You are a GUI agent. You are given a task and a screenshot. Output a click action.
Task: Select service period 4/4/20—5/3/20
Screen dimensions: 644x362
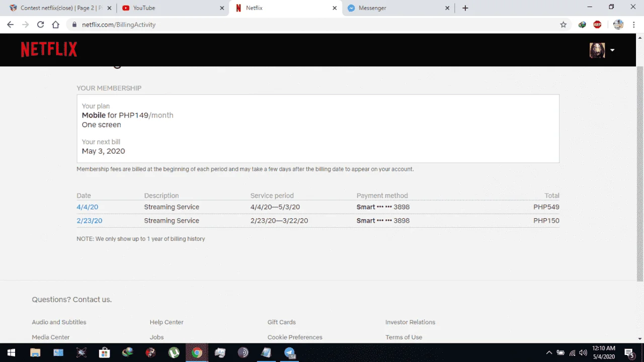pyautogui.click(x=275, y=207)
